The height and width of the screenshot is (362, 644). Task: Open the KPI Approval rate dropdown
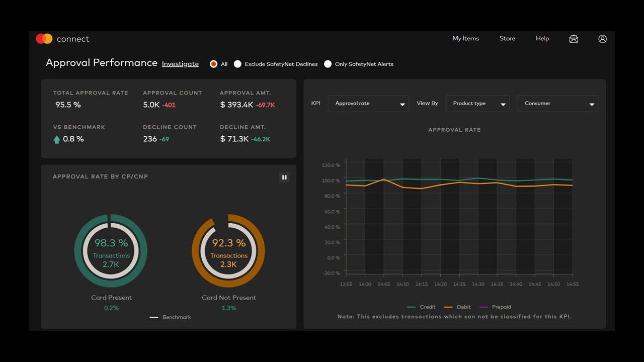pos(368,104)
